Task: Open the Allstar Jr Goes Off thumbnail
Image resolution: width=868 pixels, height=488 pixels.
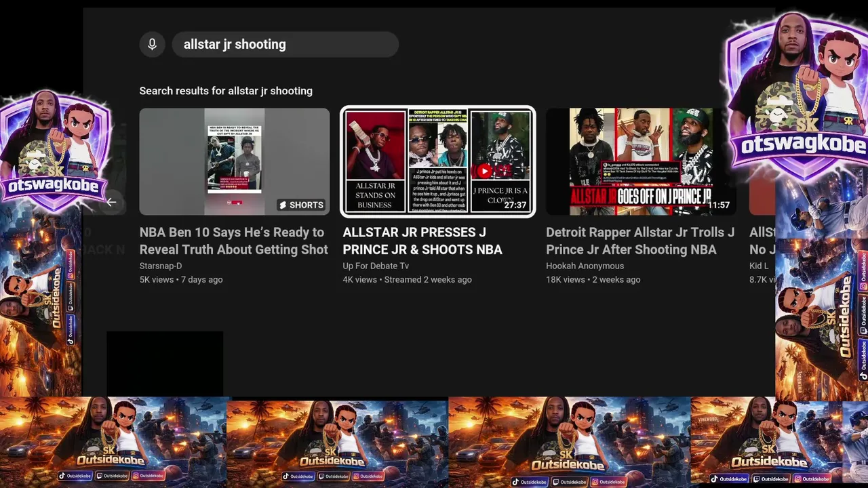Action: 641,161
